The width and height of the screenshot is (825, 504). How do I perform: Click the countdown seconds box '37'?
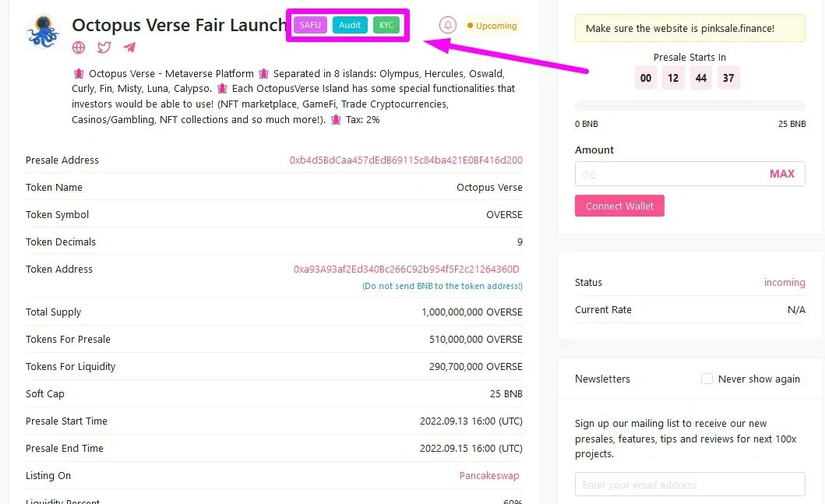click(728, 78)
